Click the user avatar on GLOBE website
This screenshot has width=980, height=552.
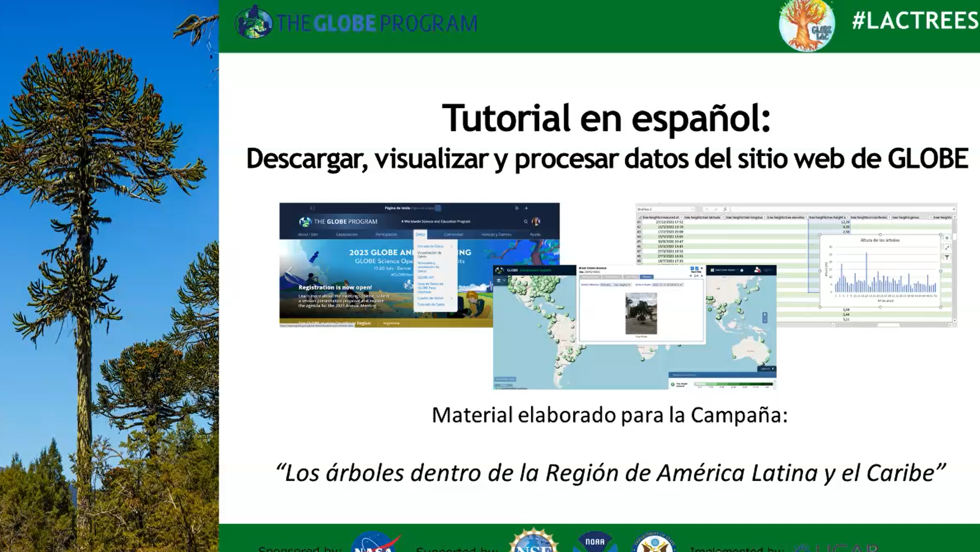pos(536,222)
